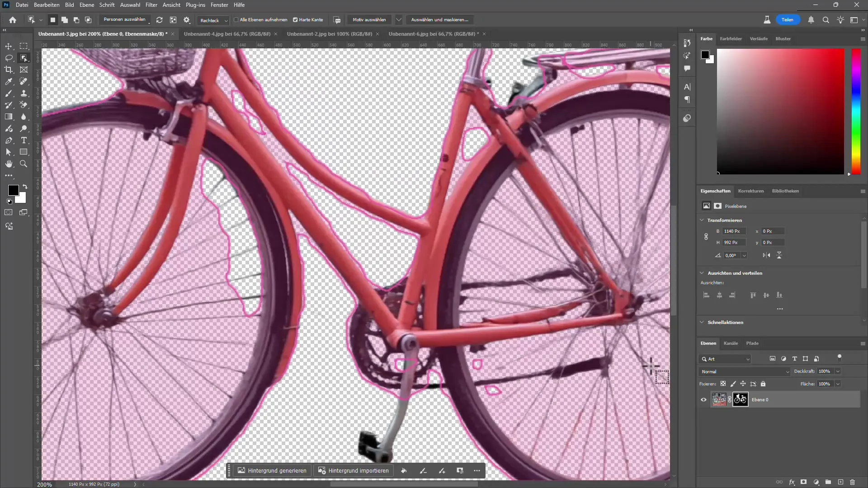Screen dimensions: 868x488
Task: Select the Type tool
Action: (24, 141)
